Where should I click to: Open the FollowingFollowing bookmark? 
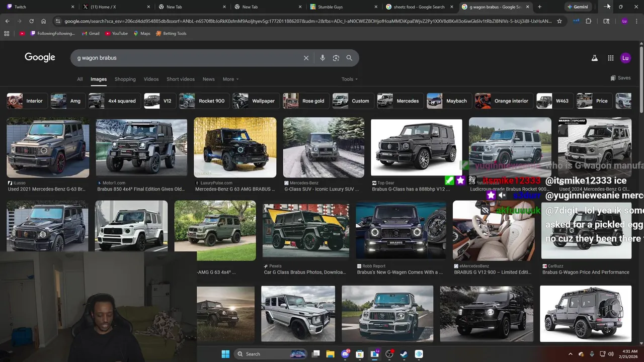coord(52,33)
